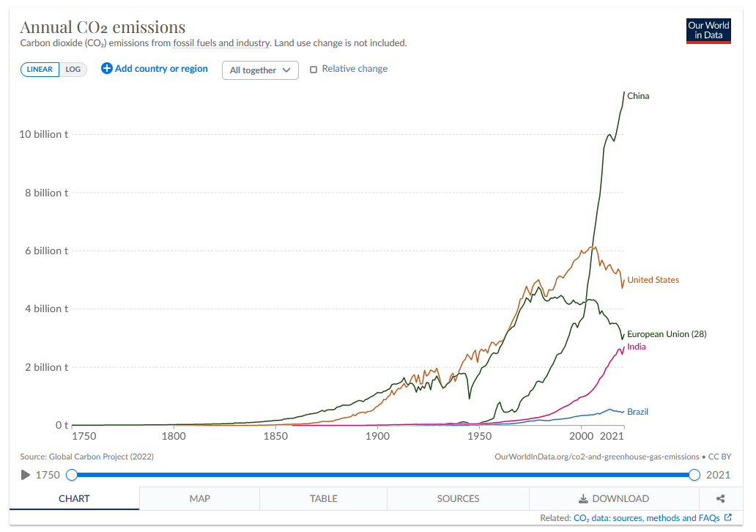The width and height of the screenshot is (756, 532).
Task: Select the United States line label
Action: click(653, 280)
